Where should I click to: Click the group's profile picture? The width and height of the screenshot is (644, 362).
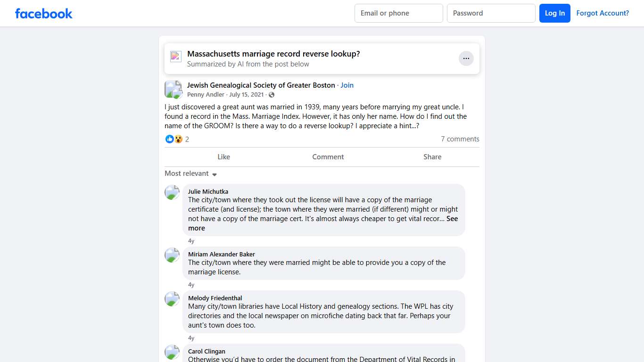173,89
